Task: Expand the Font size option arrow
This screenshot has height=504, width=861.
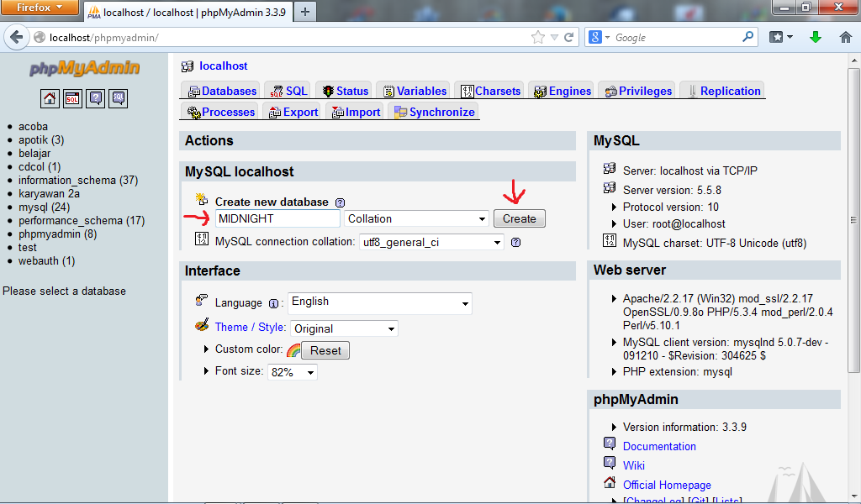Action: point(207,370)
